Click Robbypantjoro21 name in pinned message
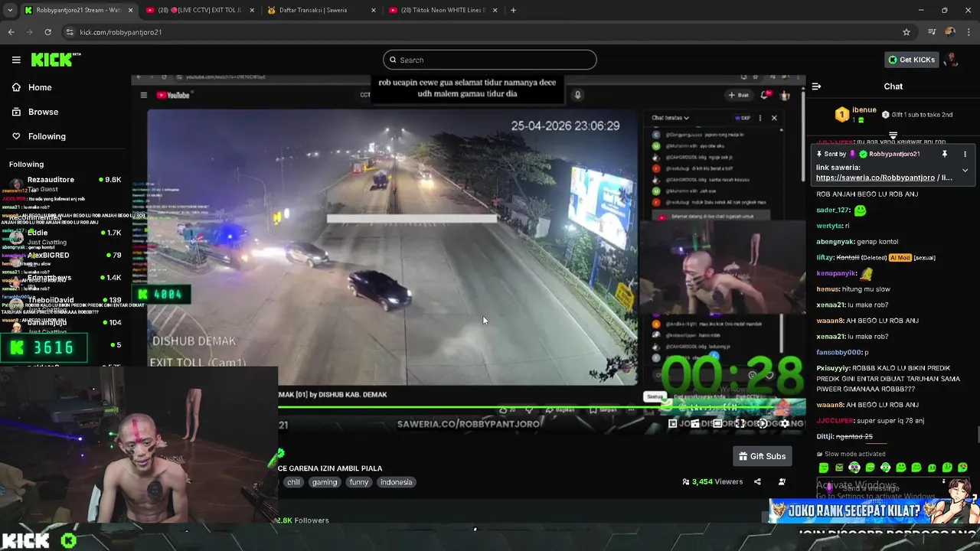Screen dimensions: 980x551 tap(894, 154)
